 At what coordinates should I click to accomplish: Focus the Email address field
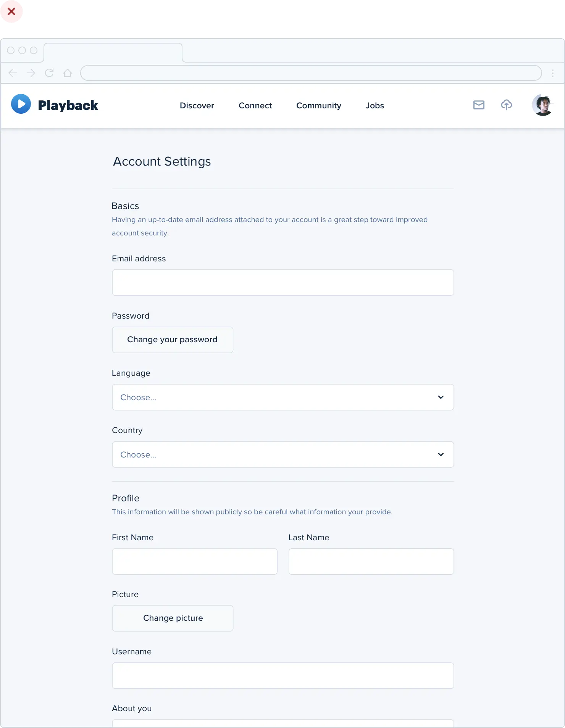pyautogui.click(x=282, y=282)
